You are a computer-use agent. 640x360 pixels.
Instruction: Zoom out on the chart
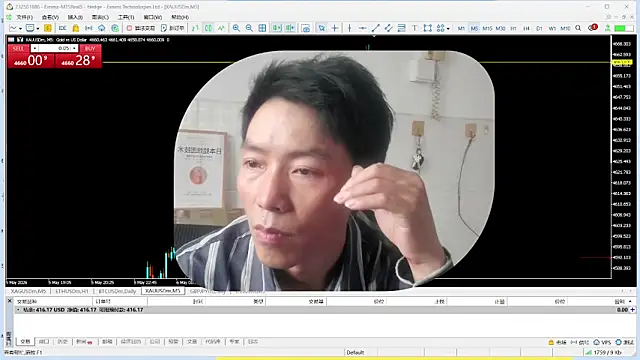click(249, 28)
